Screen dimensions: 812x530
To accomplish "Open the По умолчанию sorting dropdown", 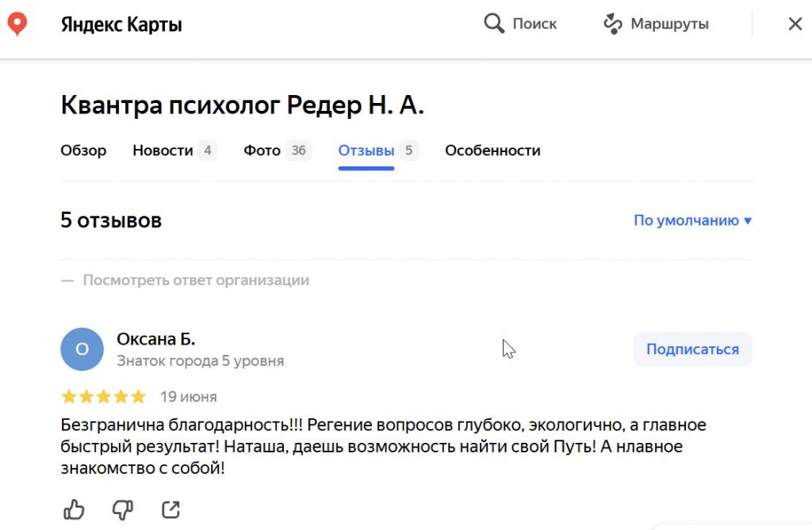I will tap(685, 220).
